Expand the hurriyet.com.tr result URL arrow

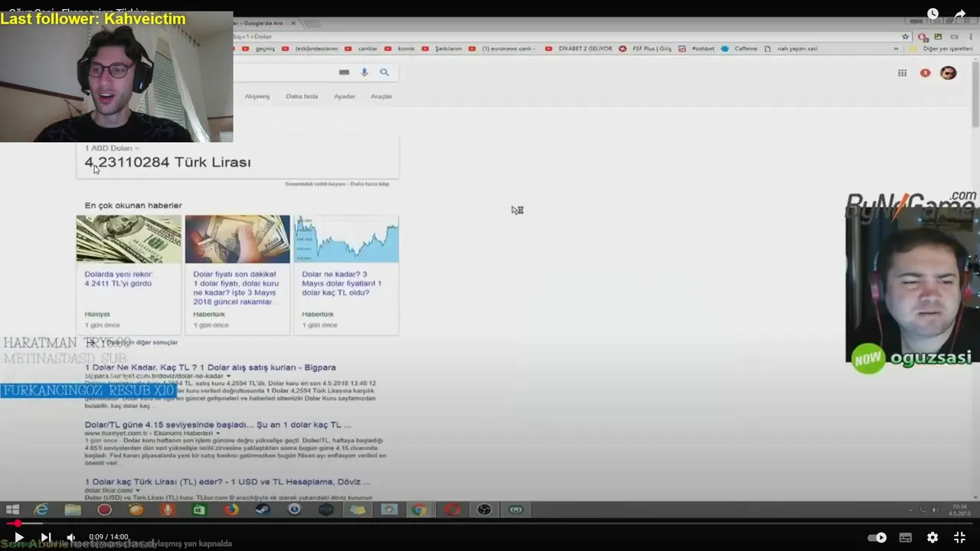[x=217, y=433]
